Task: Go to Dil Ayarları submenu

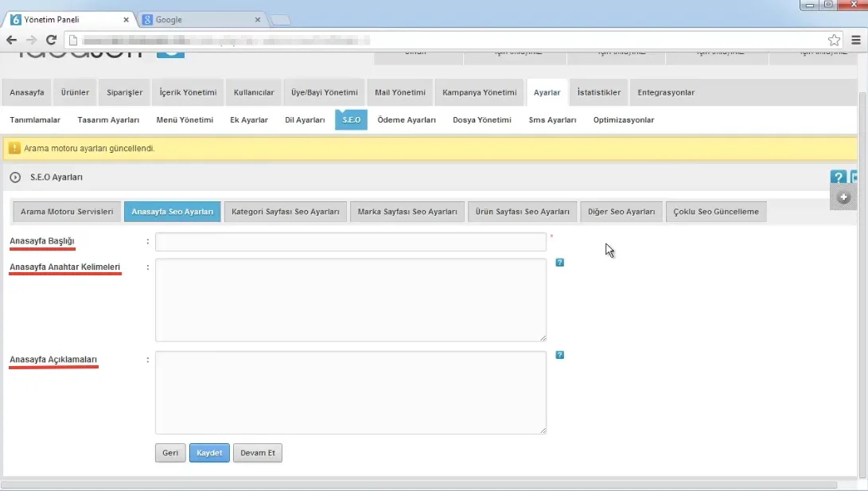Action: (x=305, y=120)
